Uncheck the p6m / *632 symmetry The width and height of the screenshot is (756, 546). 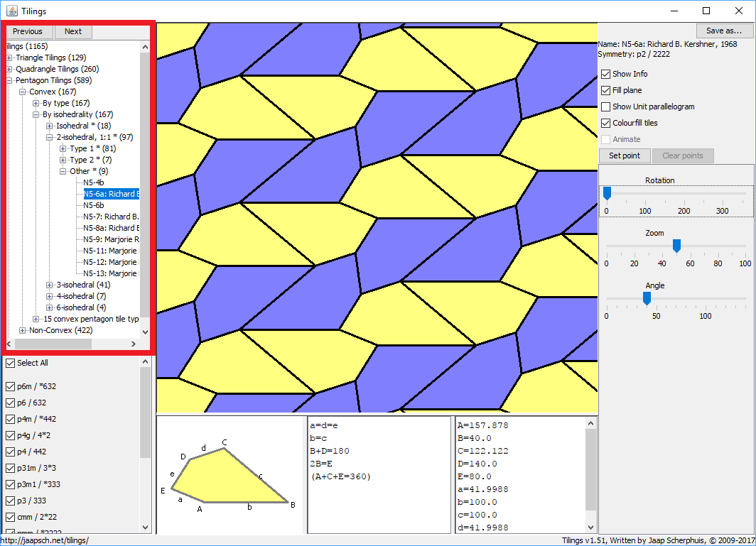pyautogui.click(x=10, y=386)
